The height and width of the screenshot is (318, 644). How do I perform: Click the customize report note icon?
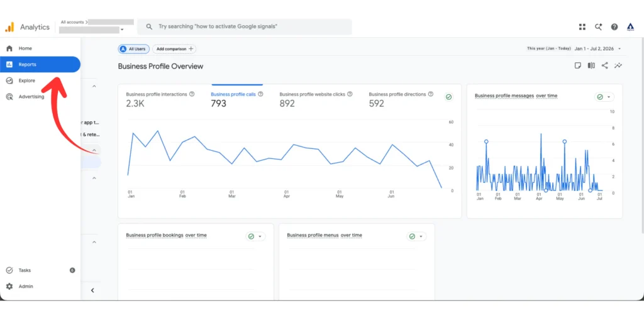[x=578, y=65]
